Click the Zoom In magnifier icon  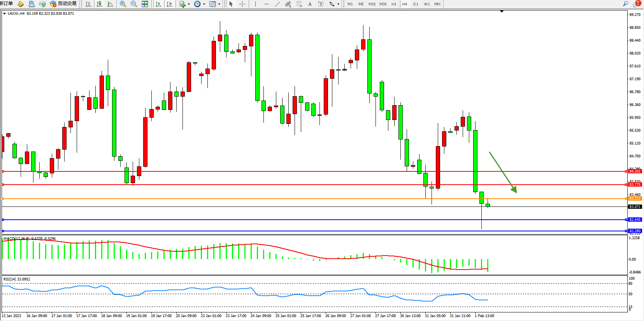[123, 4]
